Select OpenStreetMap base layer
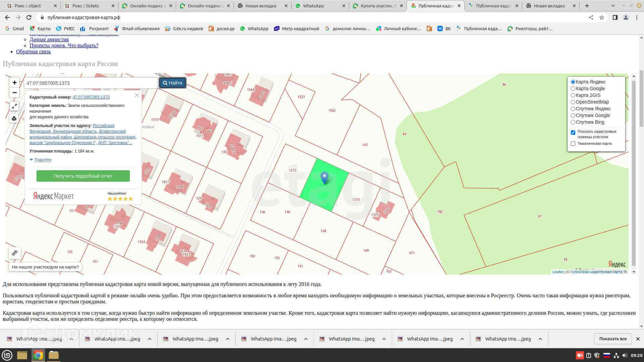 [x=573, y=102]
